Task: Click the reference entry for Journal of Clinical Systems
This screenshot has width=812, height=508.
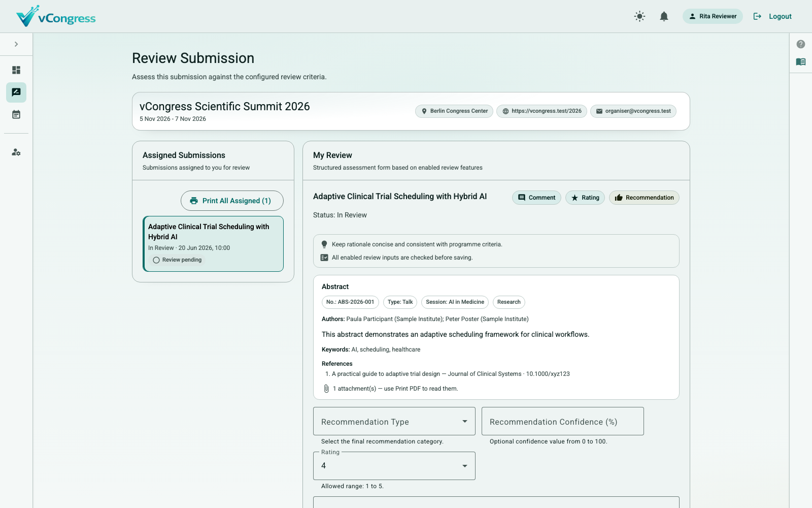Action: pyautogui.click(x=451, y=374)
